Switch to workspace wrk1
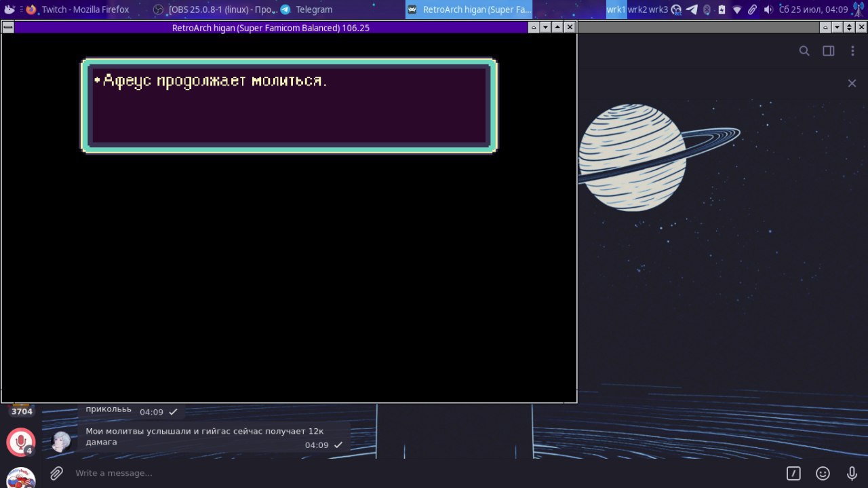This screenshot has height=488, width=868. pos(616,10)
